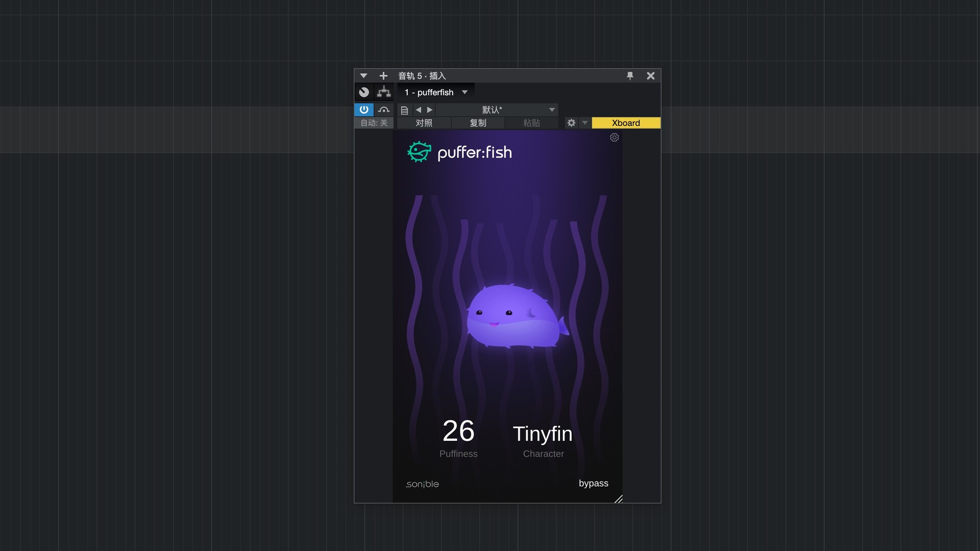Click the 对照 compare button
The height and width of the screenshot is (551, 980).
coord(424,123)
